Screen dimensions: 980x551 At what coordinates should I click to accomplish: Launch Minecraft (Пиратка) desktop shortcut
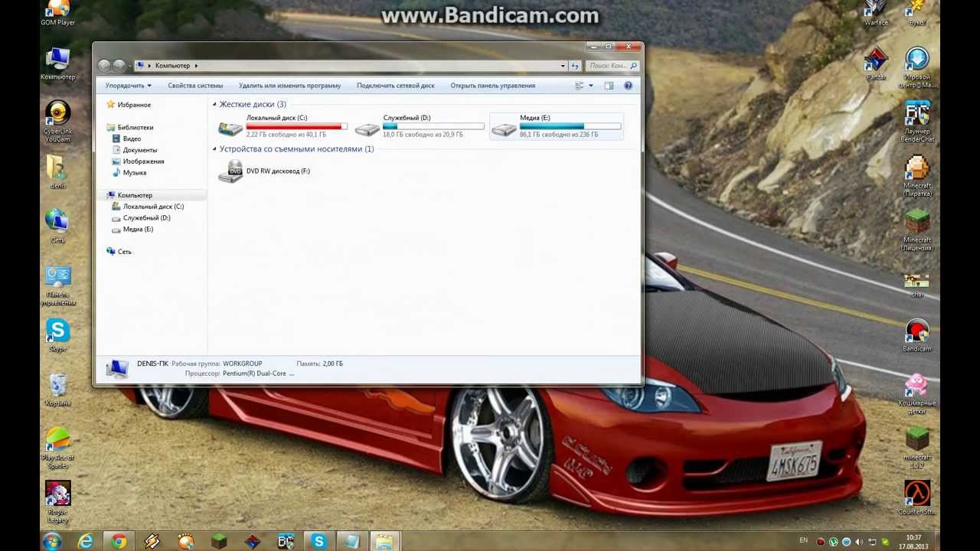[x=917, y=176]
